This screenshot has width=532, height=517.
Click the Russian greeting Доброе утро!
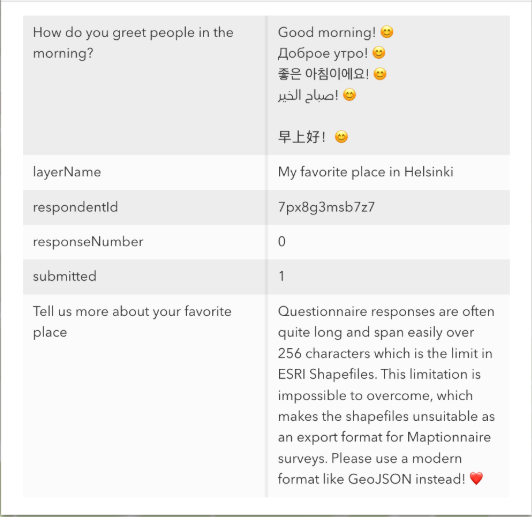click(x=323, y=53)
